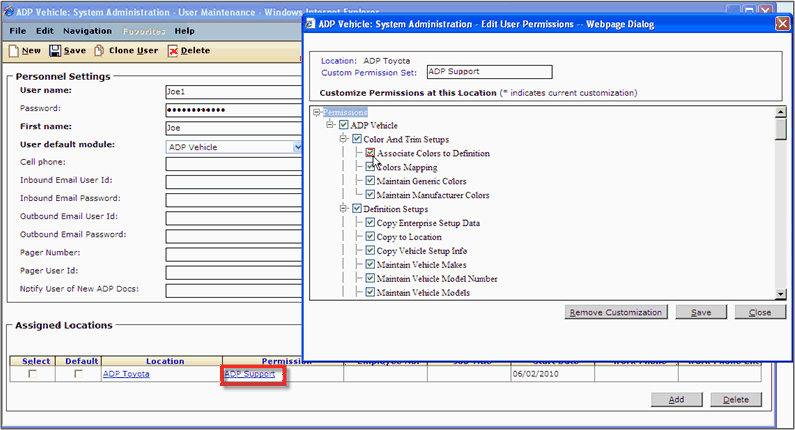
Task: Toggle the Definition Setups checkbox
Action: click(357, 208)
